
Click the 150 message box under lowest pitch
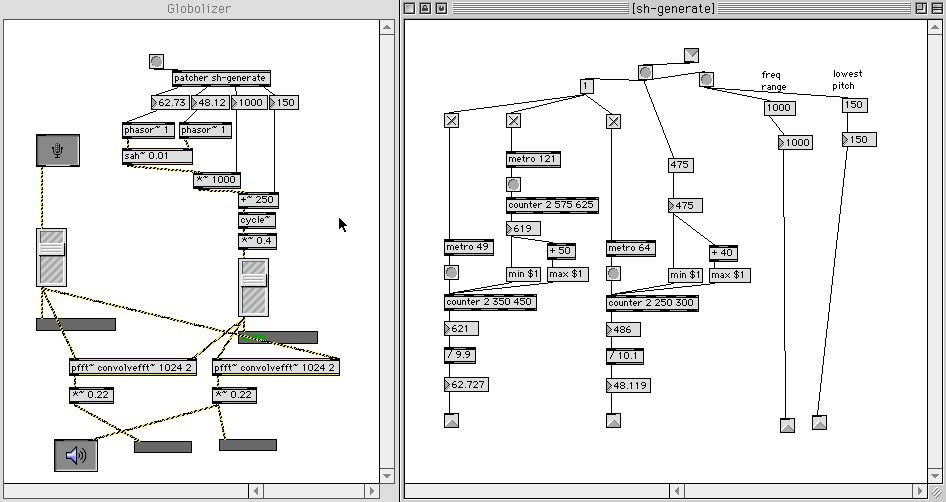point(854,105)
